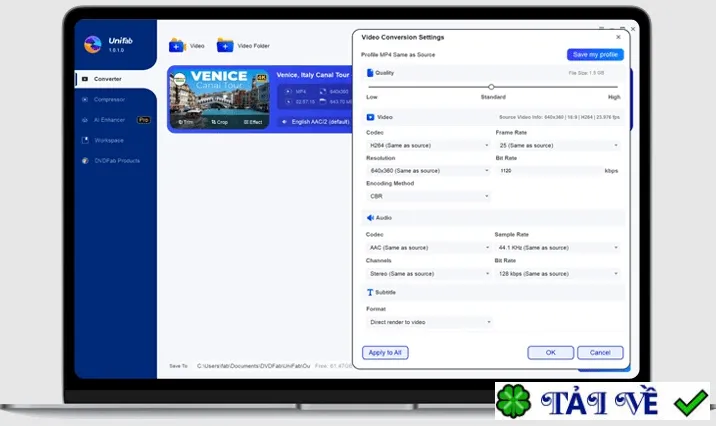Expand the Frame Rate dropdown
This screenshot has height=426, width=716.
558,145
